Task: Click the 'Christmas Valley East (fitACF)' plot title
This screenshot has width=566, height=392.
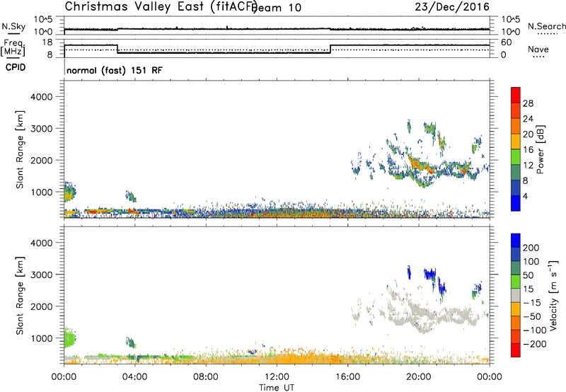Action: point(161,6)
